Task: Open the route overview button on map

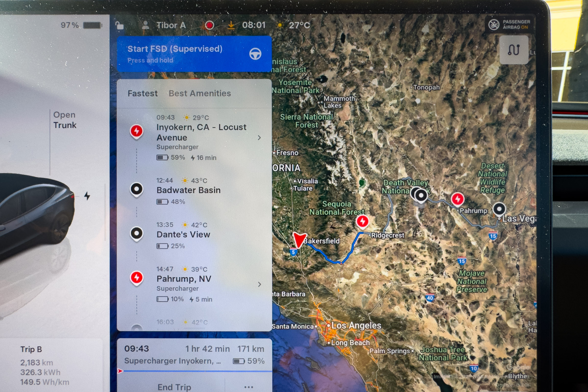Action: [514, 50]
